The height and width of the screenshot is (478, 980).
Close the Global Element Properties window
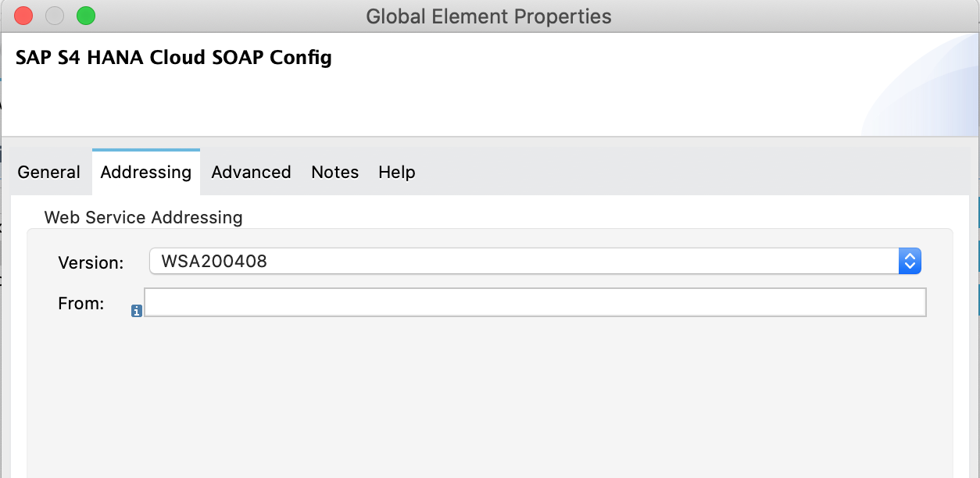(x=23, y=16)
